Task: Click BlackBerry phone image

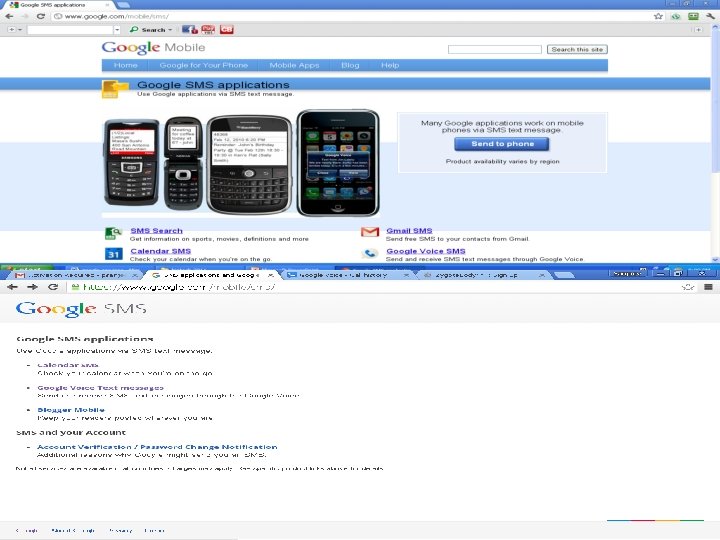Action: pyautogui.click(x=248, y=164)
